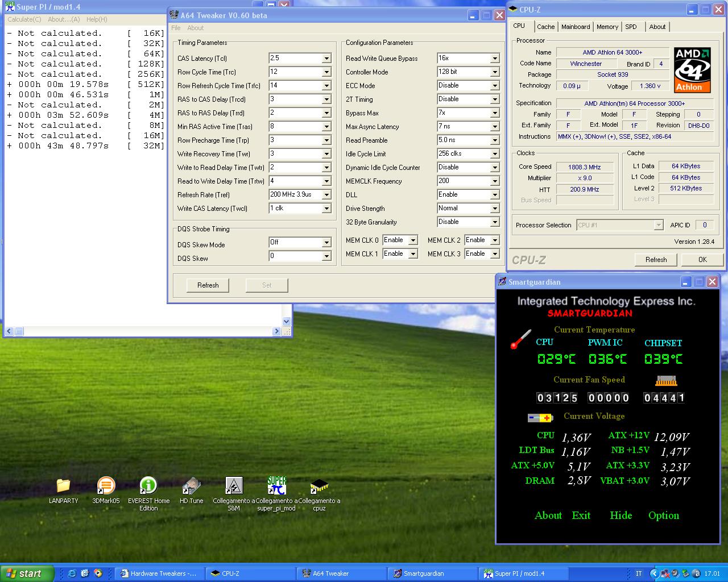Open Calculate(C) menu in Super PI
The height and width of the screenshot is (582, 728).
tap(24, 19)
